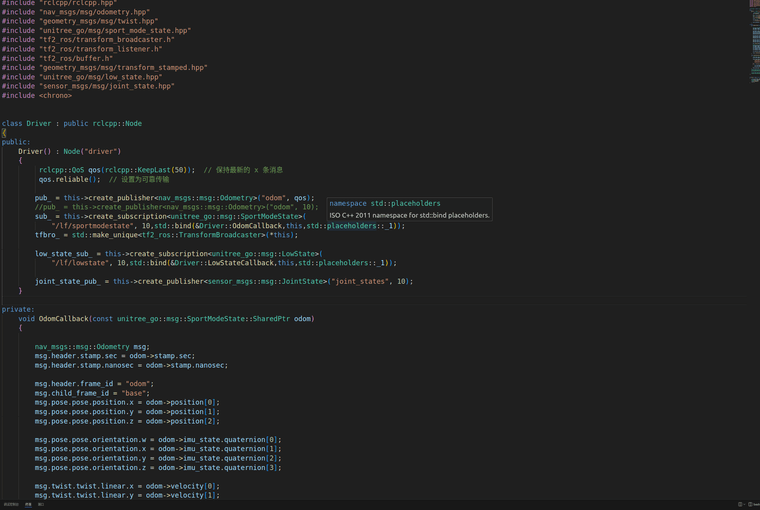Open the 端口 panel tab

41,504
